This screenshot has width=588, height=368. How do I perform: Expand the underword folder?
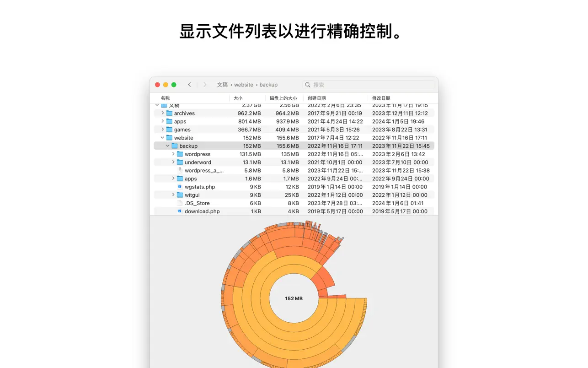[x=173, y=162]
